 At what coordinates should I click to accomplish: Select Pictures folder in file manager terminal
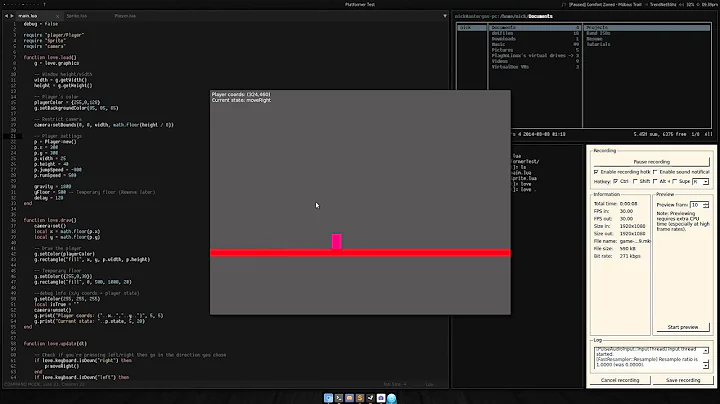pos(534,50)
